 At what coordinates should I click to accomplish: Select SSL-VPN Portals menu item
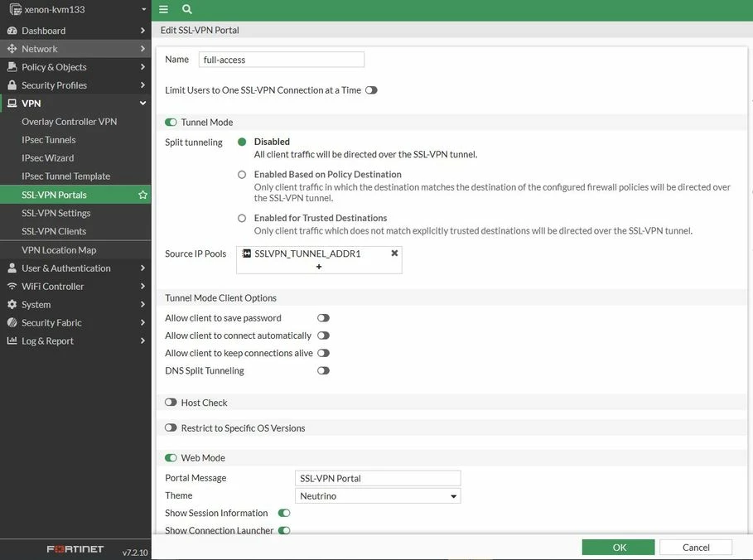75,195
